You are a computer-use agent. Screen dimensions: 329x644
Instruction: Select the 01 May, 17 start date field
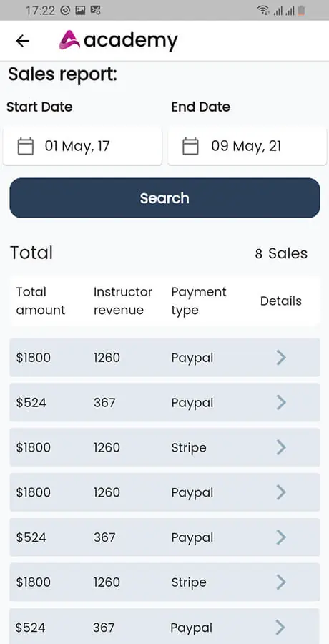click(82, 146)
